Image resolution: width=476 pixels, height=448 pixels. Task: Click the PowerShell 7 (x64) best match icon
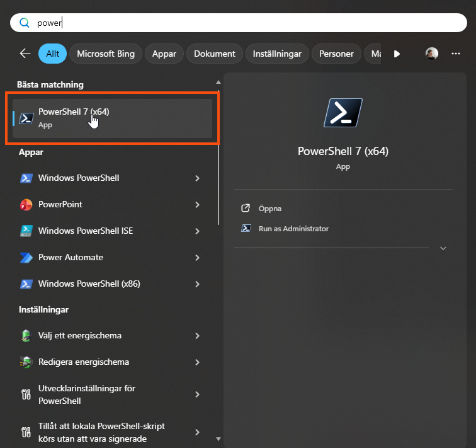[26, 118]
